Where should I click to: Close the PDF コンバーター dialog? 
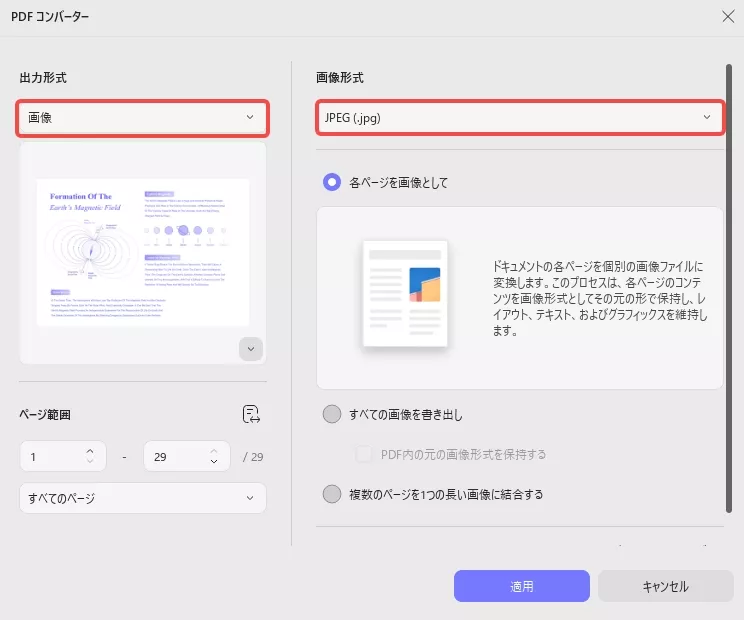pyautogui.click(x=728, y=17)
